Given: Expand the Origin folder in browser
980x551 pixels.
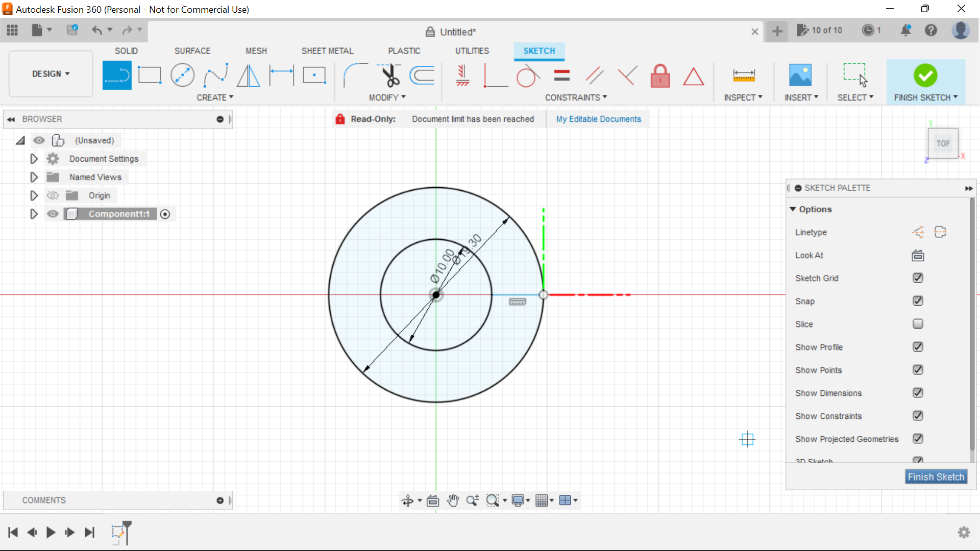Looking at the screenshot, I should 34,194.
